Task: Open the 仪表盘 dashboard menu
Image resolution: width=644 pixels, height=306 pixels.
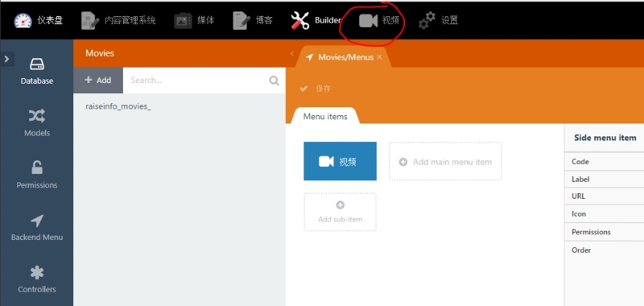Action: 38,20
